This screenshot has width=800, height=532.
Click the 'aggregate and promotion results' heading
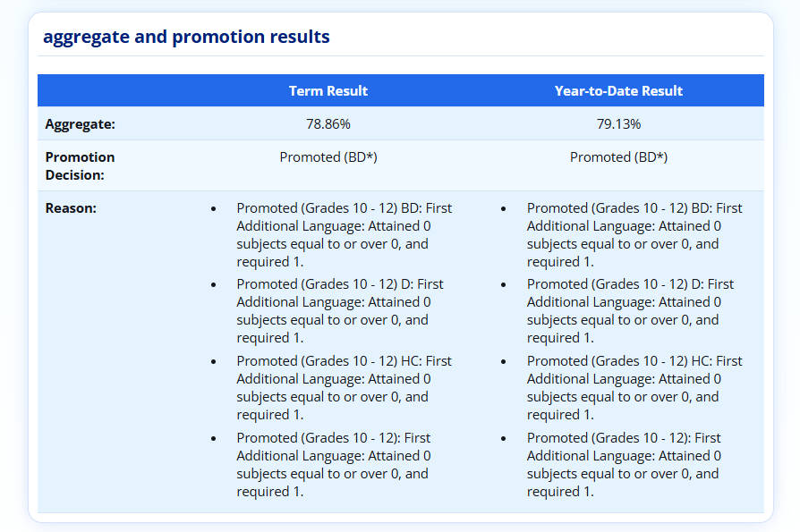pos(186,37)
